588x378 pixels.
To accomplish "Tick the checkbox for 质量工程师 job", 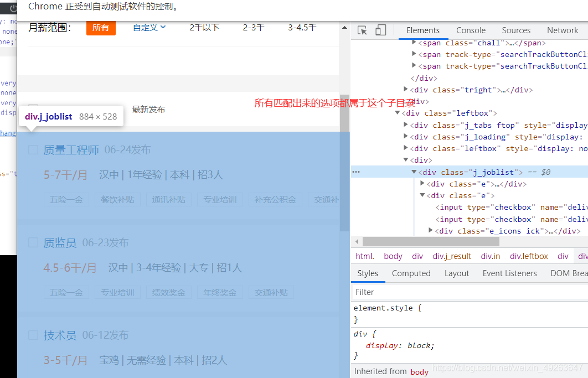I will [33, 149].
